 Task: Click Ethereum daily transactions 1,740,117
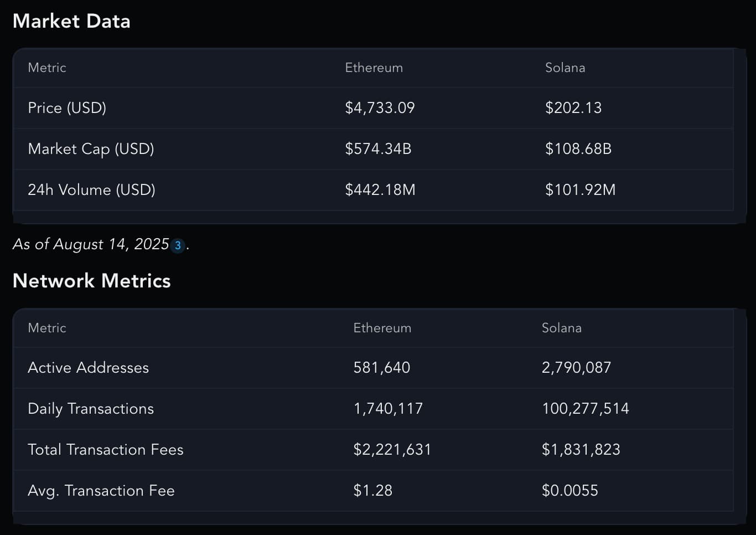tap(388, 409)
